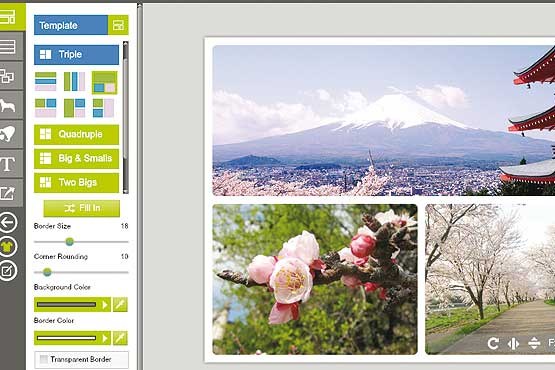Screen dimensions: 555x370
Task: Pick border color with eyedropper
Action: (120, 338)
